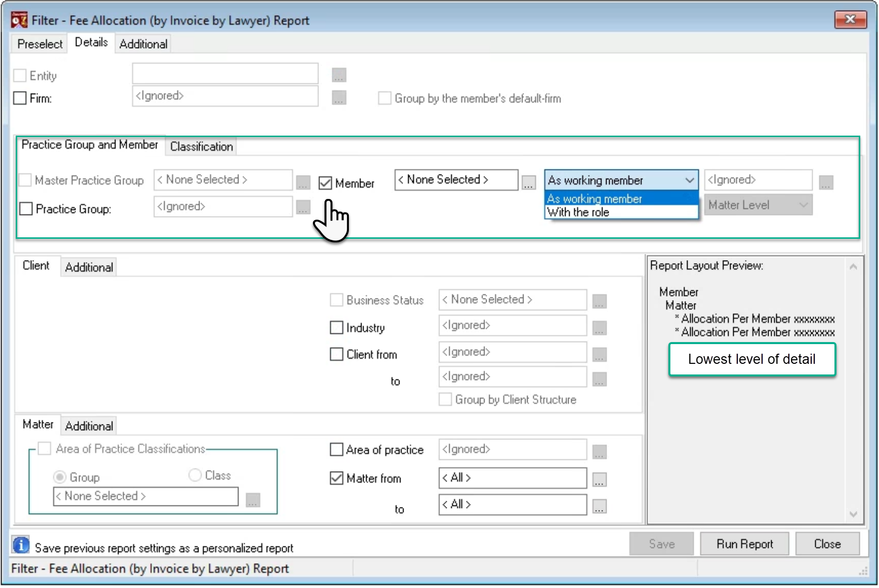Click browse button beside Practice Group field
This screenshot has height=588, width=879.
[303, 207]
